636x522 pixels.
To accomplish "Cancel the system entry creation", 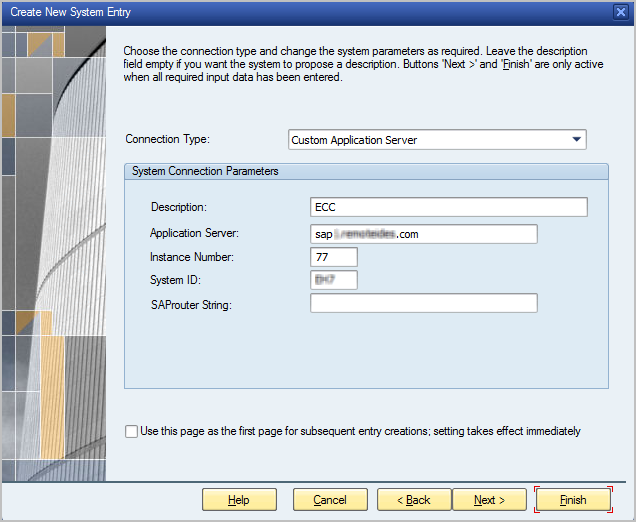I will [330, 500].
